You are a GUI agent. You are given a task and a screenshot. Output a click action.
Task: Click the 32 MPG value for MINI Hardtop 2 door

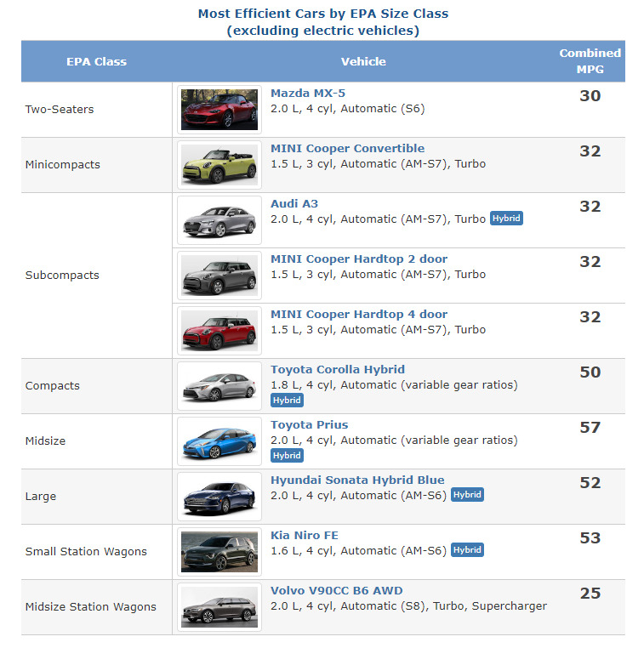[590, 262]
